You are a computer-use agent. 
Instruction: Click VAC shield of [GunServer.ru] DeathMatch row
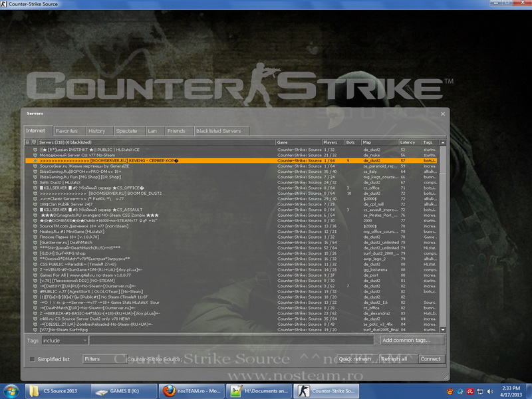[35, 242]
